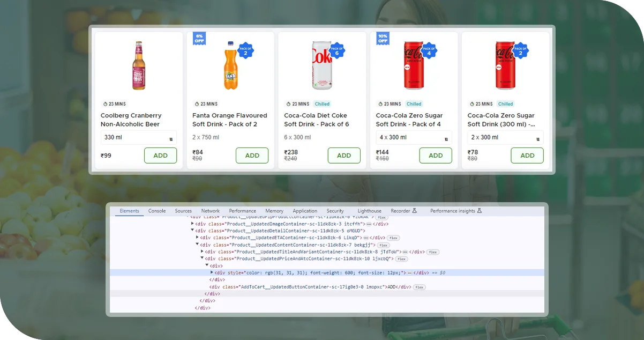The height and width of the screenshot is (340, 644).
Task: Add Fanta Orange Pack of 2 to cart
Action: [252, 156]
